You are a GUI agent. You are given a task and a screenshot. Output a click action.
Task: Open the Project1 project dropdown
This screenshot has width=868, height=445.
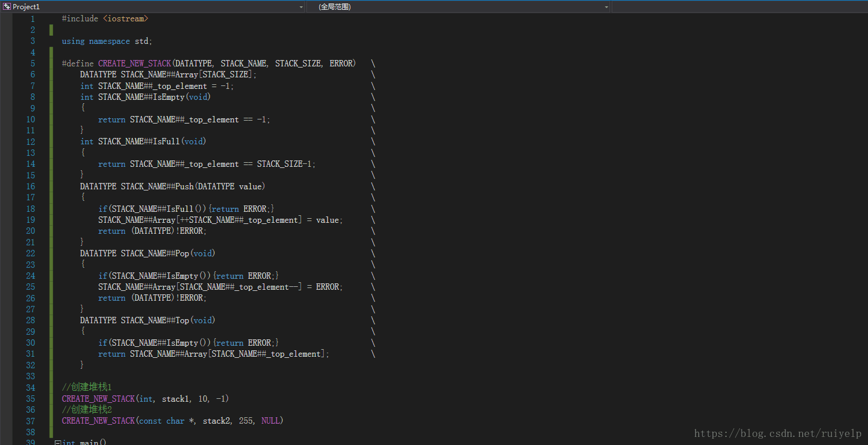pyautogui.click(x=154, y=6)
